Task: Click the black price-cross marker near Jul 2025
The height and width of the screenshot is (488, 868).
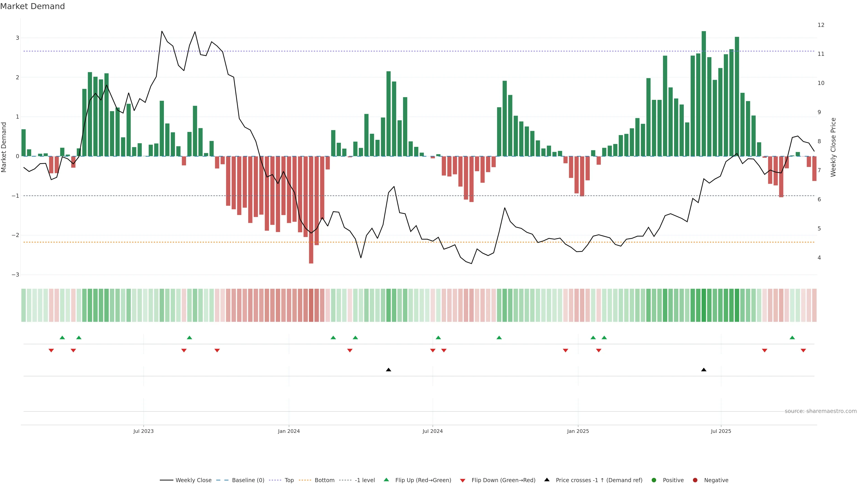Action: pyautogui.click(x=704, y=370)
